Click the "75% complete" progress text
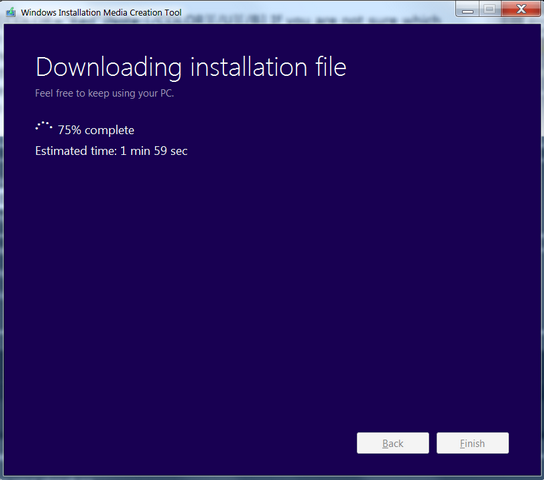Screen dimensions: 544x480 pos(96,130)
